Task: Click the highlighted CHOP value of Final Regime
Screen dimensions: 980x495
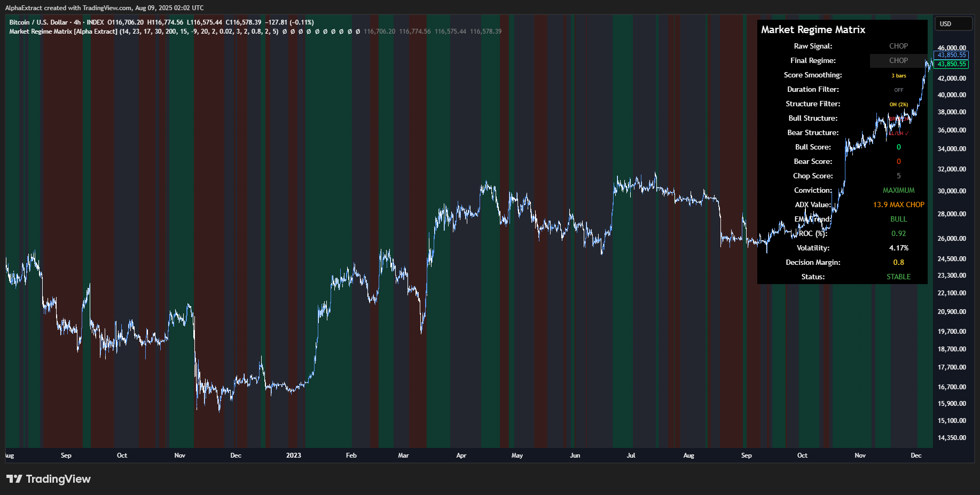Action: (x=898, y=61)
